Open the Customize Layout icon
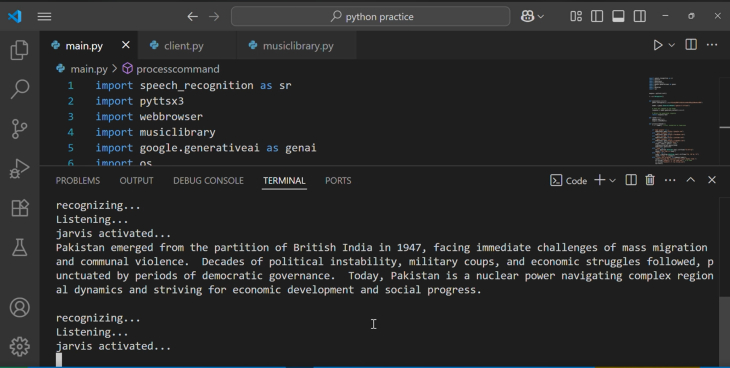The width and height of the screenshot is (730, 368). 576,16
